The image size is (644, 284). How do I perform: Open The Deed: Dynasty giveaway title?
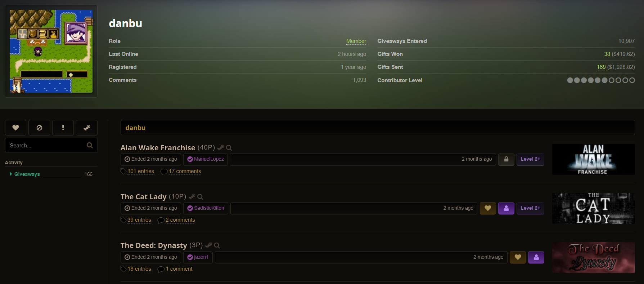(x=154, y=245)
